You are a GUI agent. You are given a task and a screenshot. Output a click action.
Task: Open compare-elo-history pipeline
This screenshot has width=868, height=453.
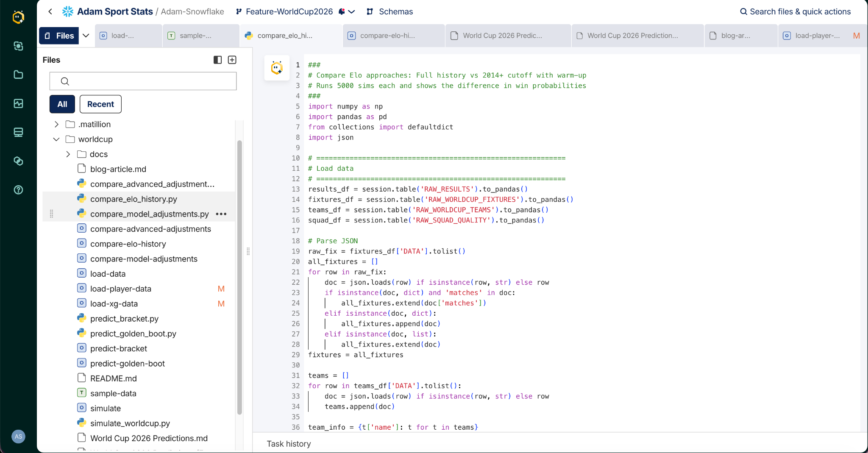tap(128, 244)
